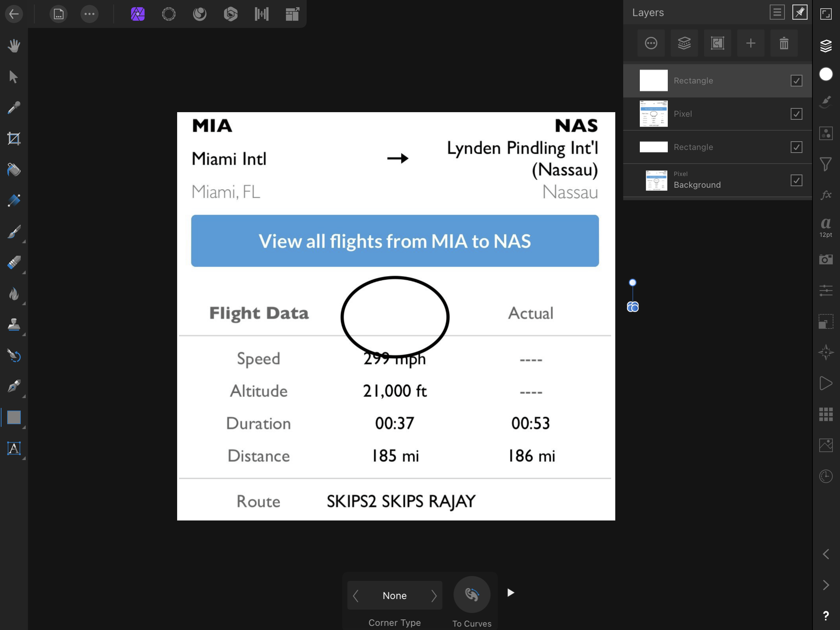The height and width of the screenshot is (630, 840).
Task: Switch to the Liquify persona
Action: (x=200, y=14)
